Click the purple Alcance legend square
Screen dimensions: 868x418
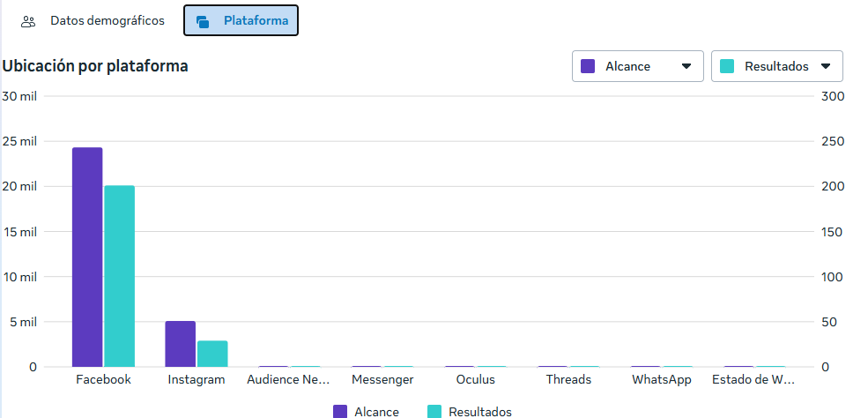point(340,412)
